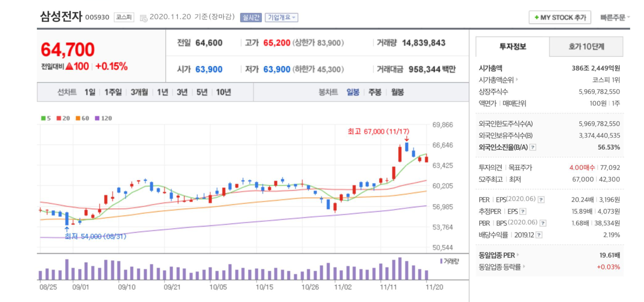Select the 1일 line chart period
The height and width of the screenshot is (302, 644).
point(90,92)
